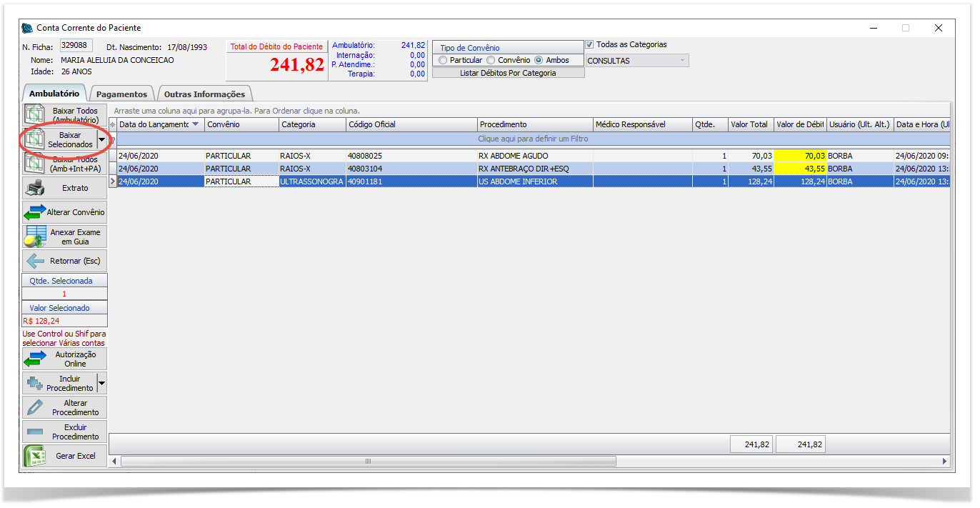
Task: Click the Autorização Online arrows icon
Action: (34, 359)
